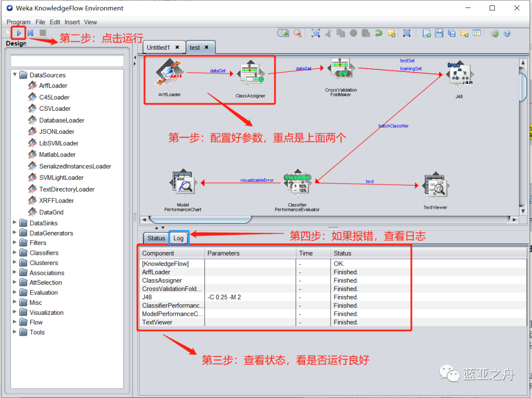Select the Model PerformanceChart node
The width and height of the screenshot is (532, 398).
click(x=183, y=183)
